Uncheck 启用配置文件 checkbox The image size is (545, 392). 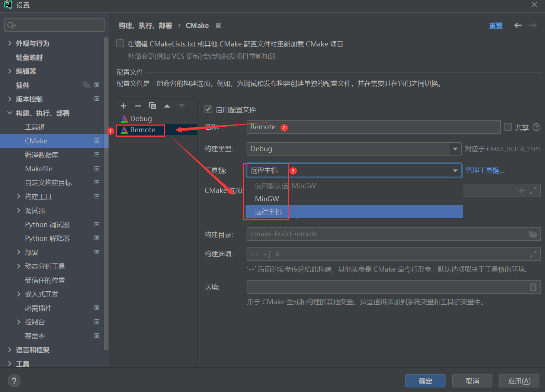coord(208,109)
